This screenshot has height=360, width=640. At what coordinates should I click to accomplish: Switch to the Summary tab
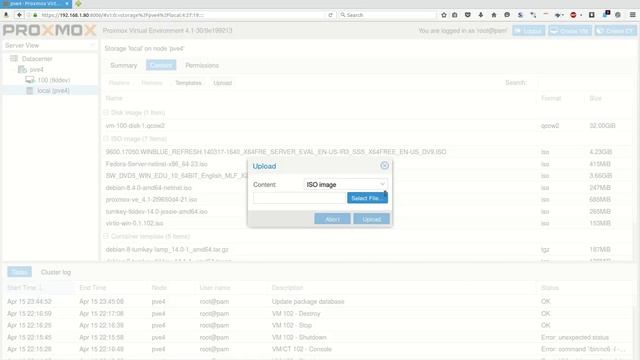tap(124, 65)
